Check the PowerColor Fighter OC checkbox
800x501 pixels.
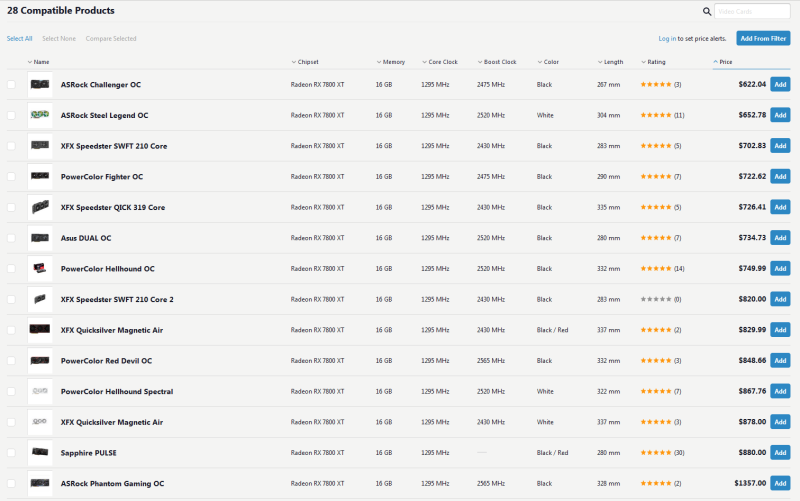(x=11, y=177)
